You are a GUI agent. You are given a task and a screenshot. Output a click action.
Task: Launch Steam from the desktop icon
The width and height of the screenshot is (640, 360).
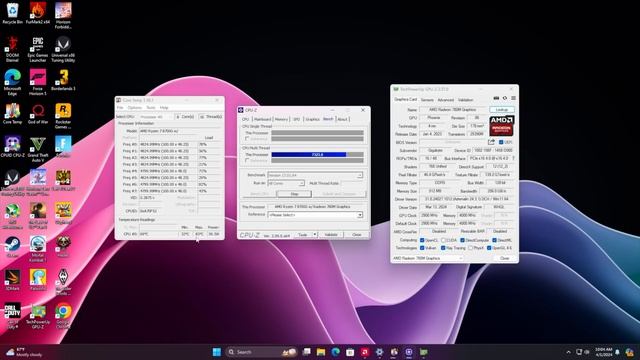point(12,247)
